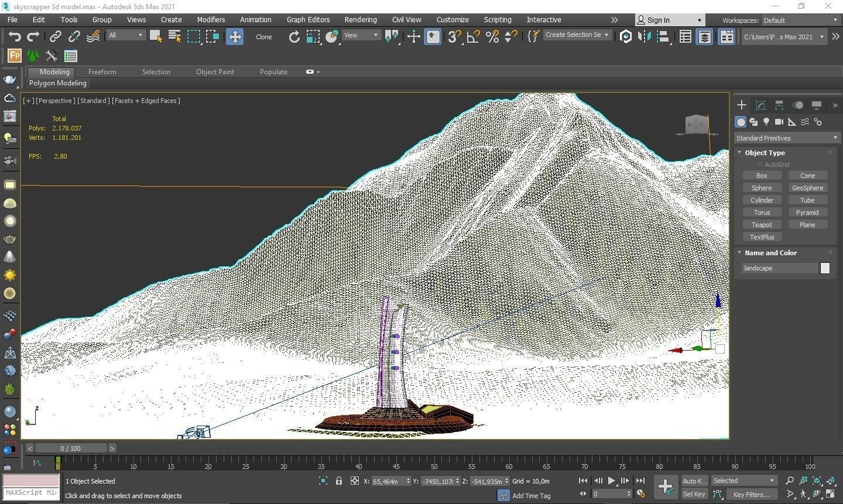Open the Layer Explorer icon

pos(705,37)
